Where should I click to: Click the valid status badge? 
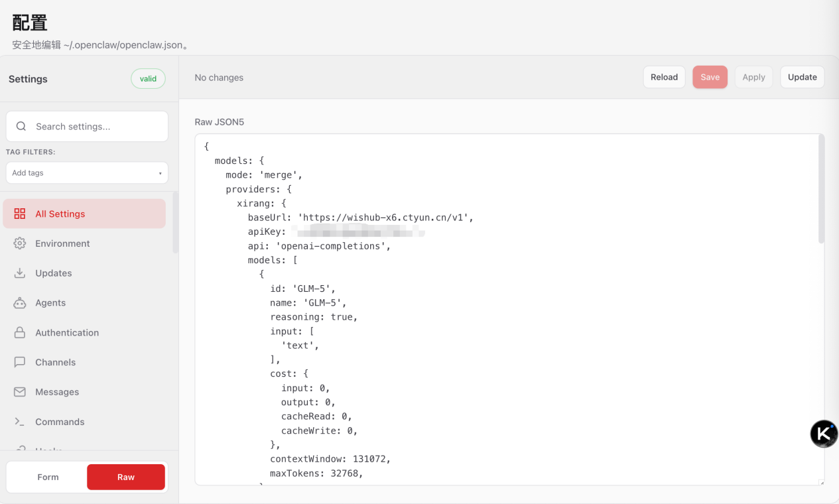(x=148, y=79)
